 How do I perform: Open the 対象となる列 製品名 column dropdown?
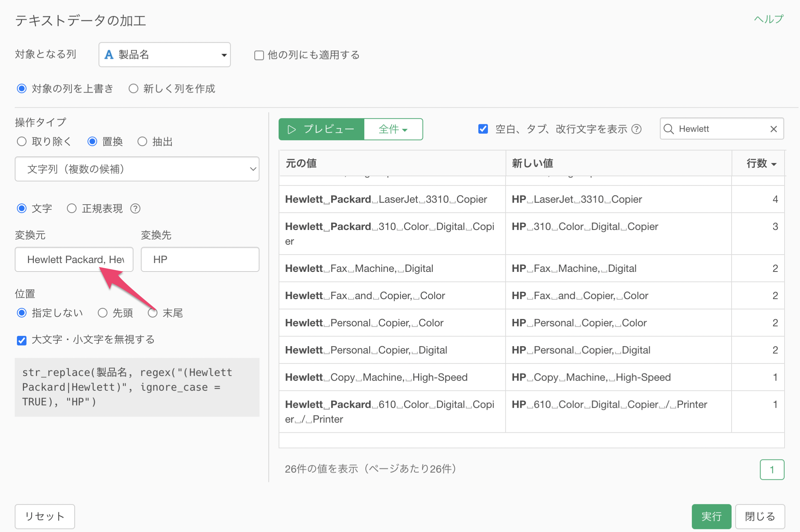[164, 55]
